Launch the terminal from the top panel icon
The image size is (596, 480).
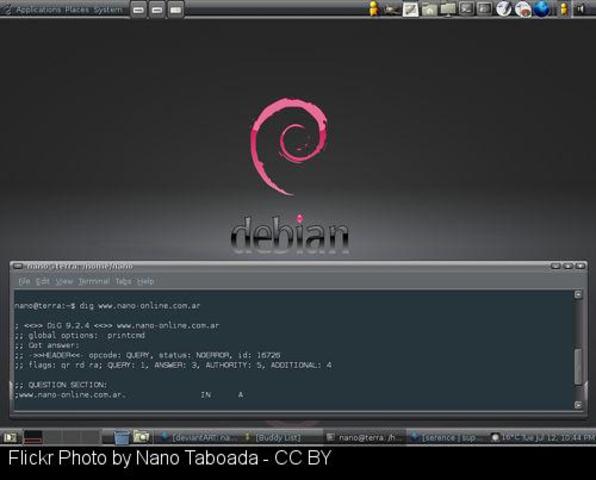466,9
